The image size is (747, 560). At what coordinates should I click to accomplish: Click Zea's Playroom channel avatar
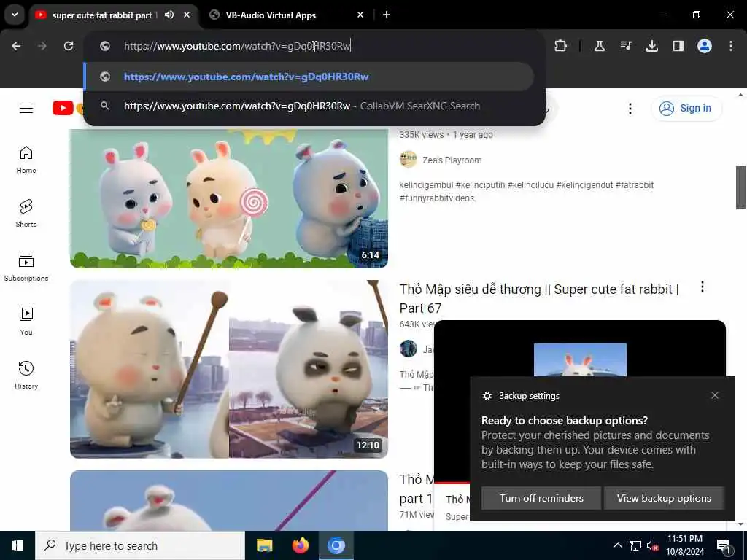tap(409, 159)
